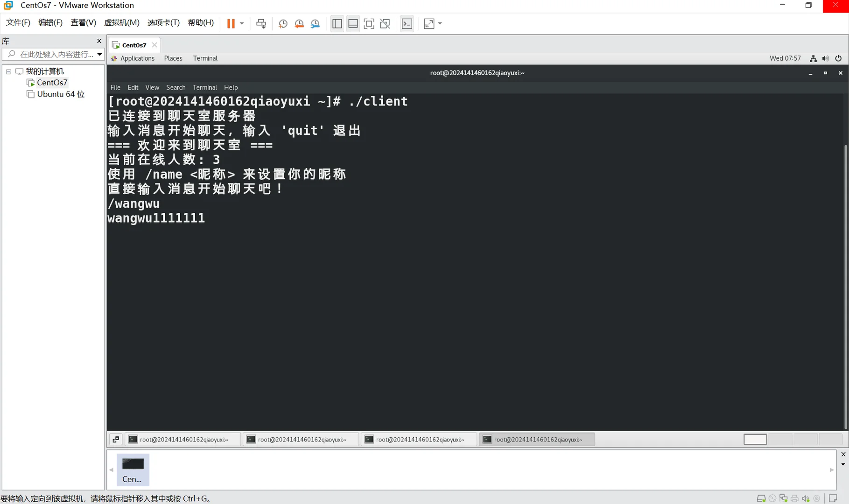Screen dimensions: 849x504
Task: Enter full screen mode from the toolbar
Action: tap(369, 23)
